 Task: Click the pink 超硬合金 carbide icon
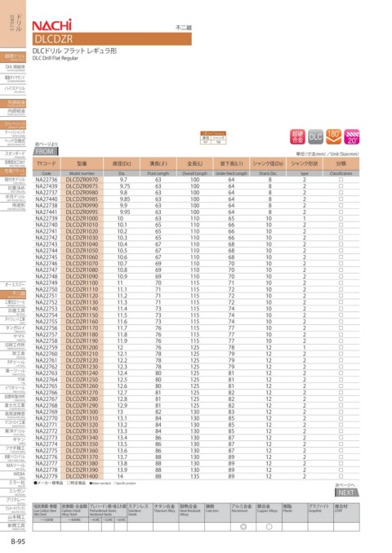pyautogui.click(x=297, y=137)
